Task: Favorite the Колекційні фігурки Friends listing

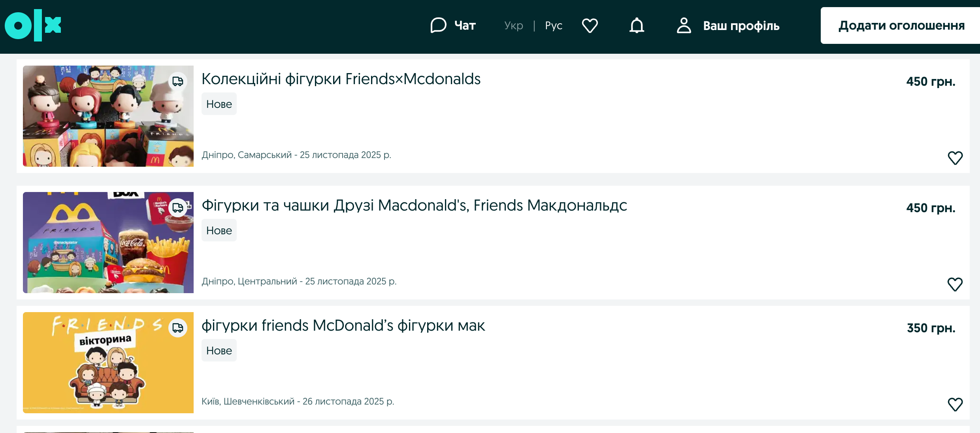Action: click(x=955, y=158)
